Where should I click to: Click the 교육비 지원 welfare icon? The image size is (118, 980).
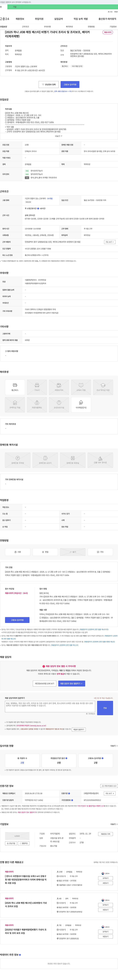pos(81,387)
